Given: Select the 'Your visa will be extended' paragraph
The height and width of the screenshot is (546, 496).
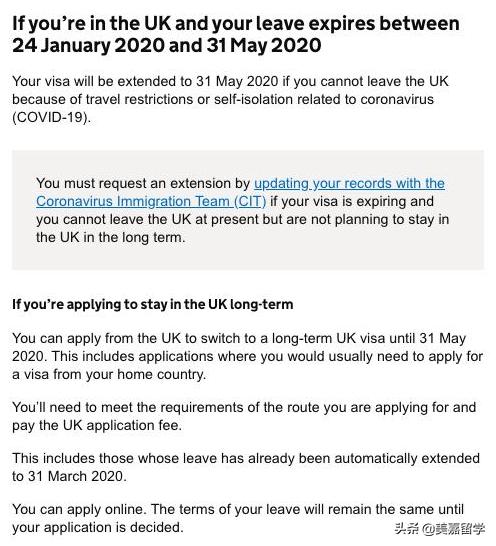Looking at the screenshot, I should [230, 100].
